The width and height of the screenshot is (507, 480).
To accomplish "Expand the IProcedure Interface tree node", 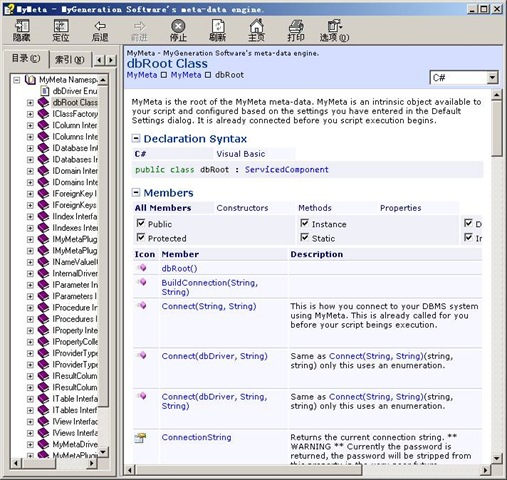I will pos(30,308).
